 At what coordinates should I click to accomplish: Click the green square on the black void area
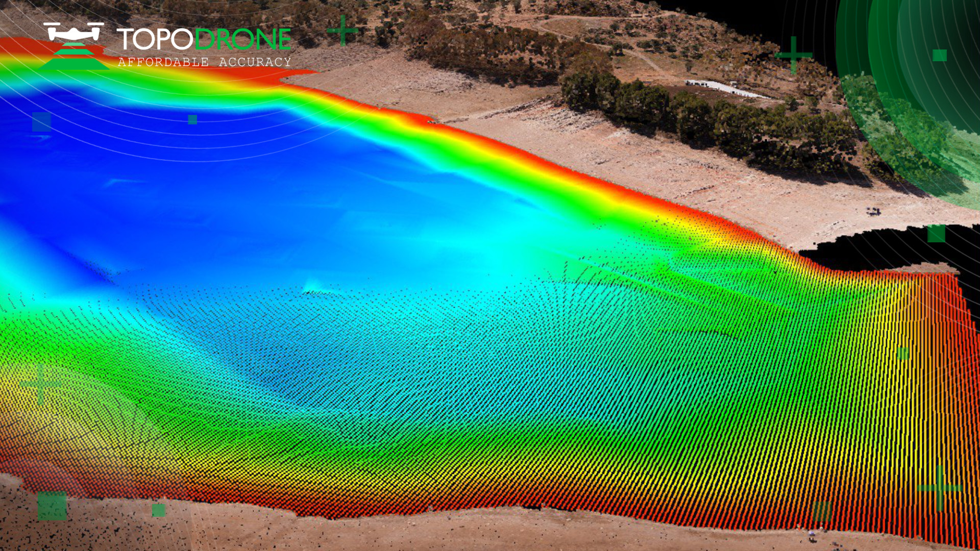coord(937,233)
